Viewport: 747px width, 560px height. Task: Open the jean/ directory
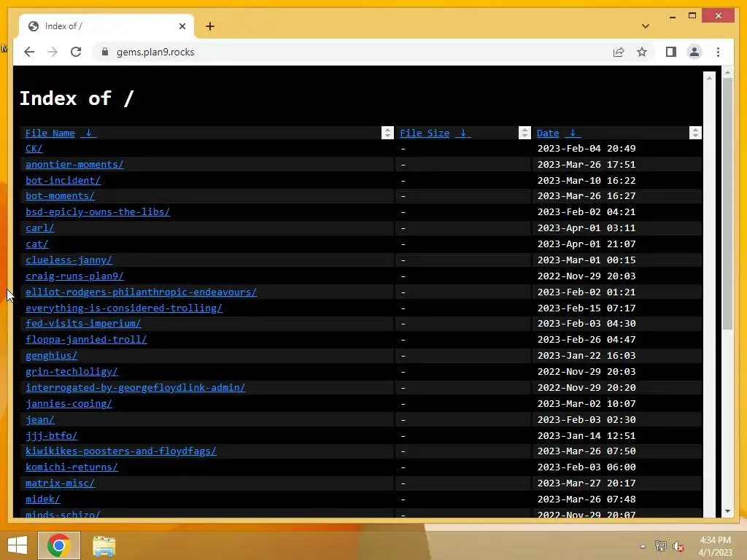40,420
